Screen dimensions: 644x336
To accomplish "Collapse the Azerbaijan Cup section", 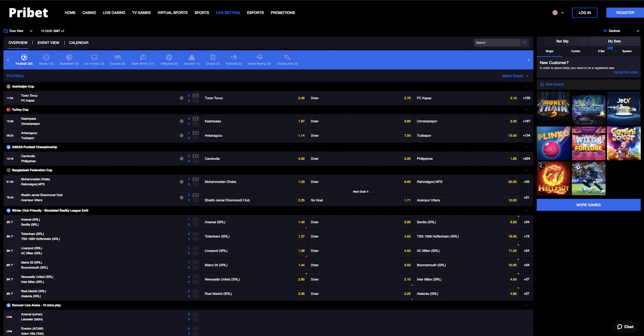I will (526, 87).
